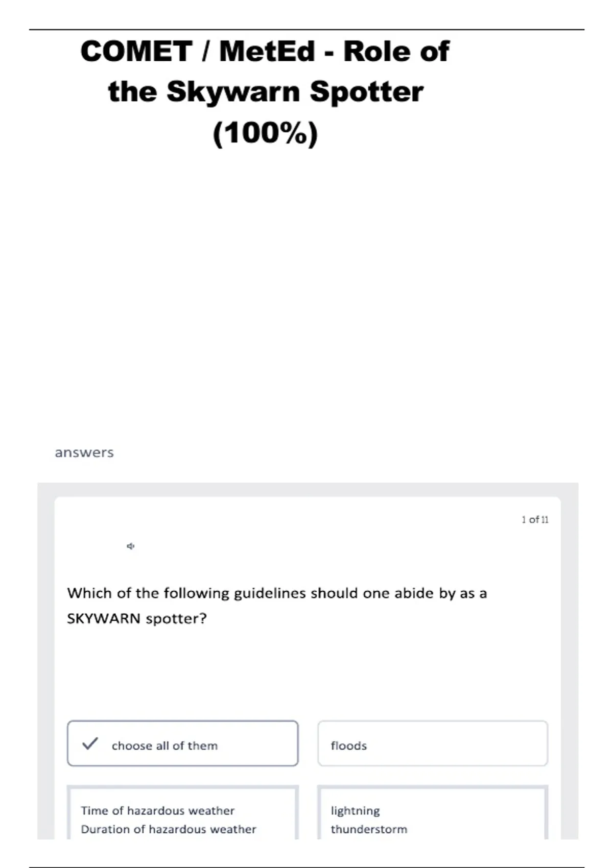Select the 'choose all of them' answer
The image size is (613, 868).
coord(183,743)
